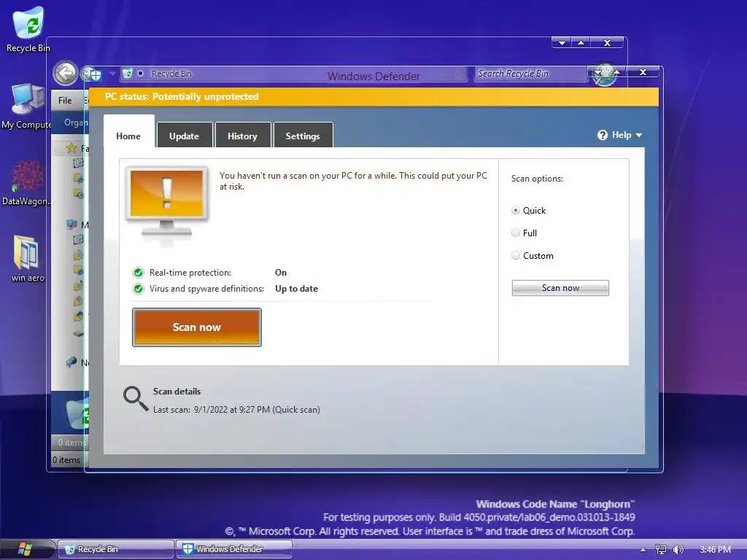Image resolution: width=747 pixels, height=560 pixels.
Task: Click the "0 items" Recycle Bin status bar
Action: tap(66, 460)
